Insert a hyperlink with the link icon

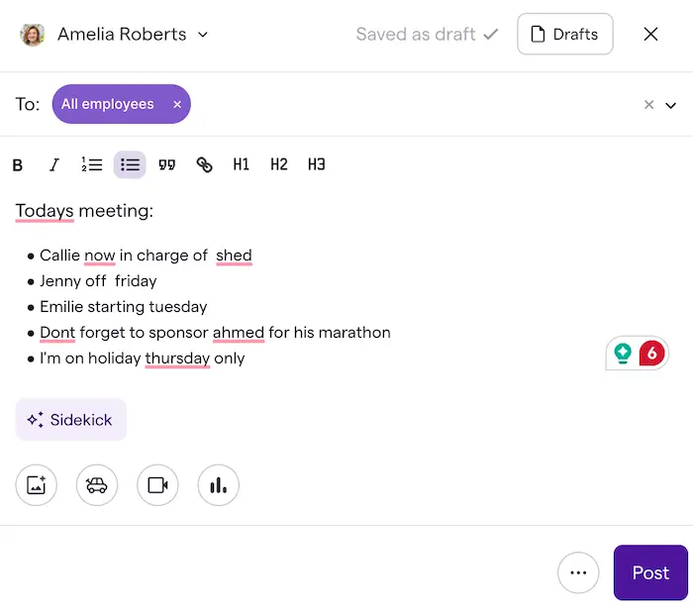(x=204, y=164)
